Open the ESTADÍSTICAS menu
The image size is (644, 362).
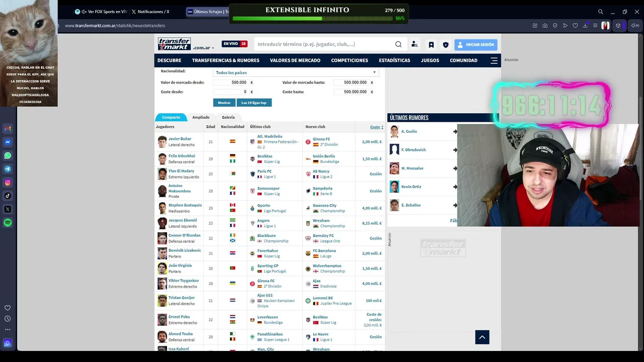tap(394, 60)
